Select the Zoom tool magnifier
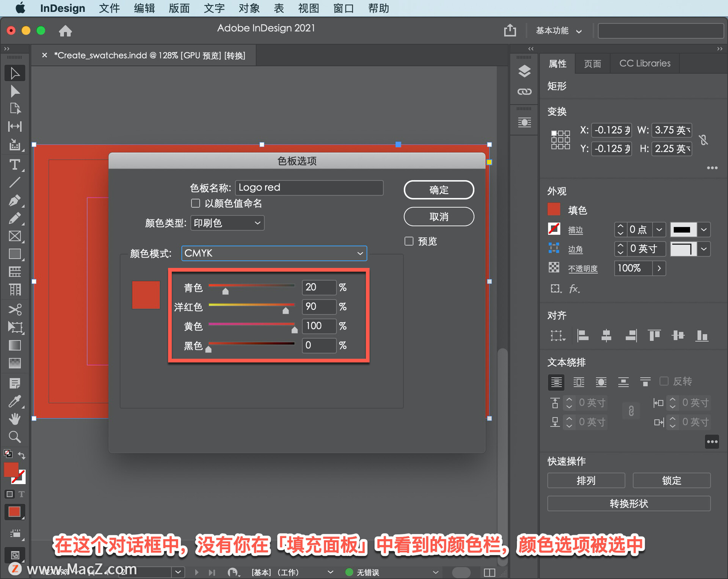 pyautogui.click(x=14, y=437)
